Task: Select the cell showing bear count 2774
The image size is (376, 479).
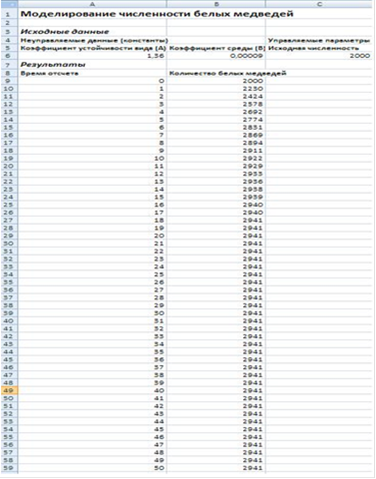Action: (x=216, y=120)
